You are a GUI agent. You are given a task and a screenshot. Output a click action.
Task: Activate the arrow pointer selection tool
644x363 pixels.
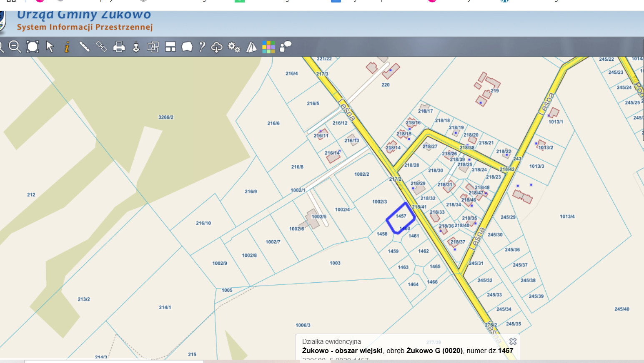(x=50, y=47)
